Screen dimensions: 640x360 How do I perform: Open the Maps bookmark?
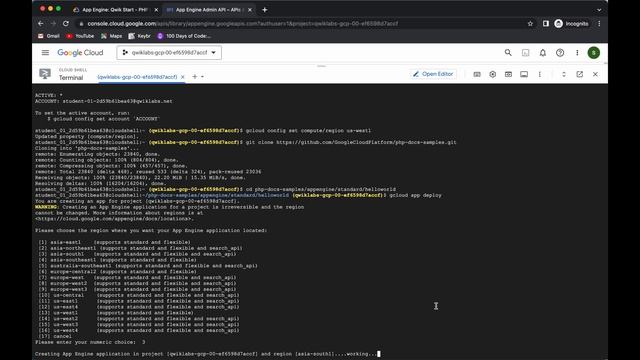[111, 36]
